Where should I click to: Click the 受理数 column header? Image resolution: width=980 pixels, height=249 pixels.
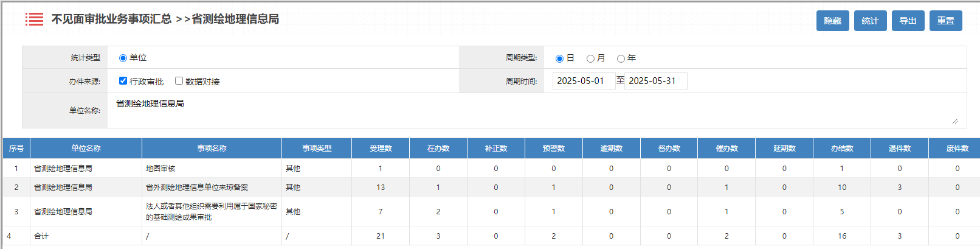point(381,149)
